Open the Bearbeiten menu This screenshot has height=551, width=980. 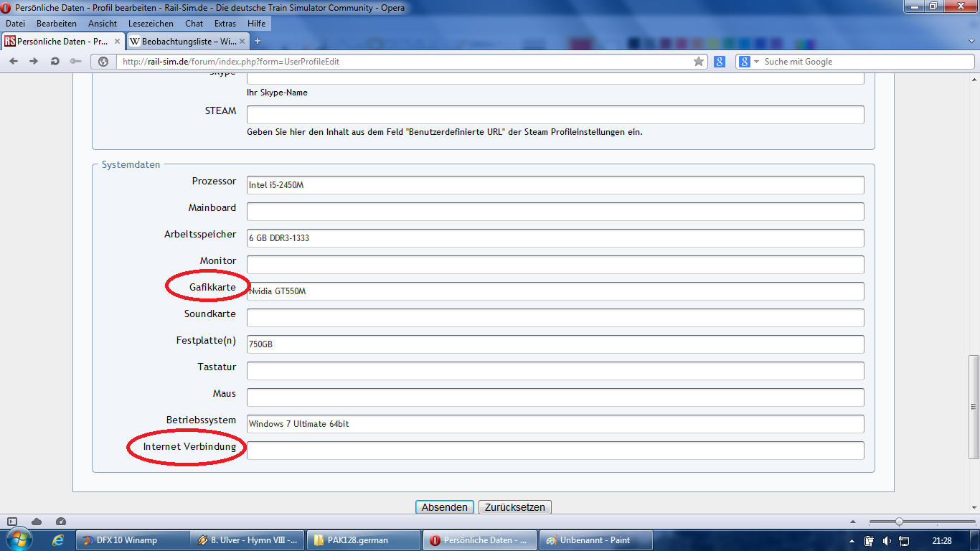click(57, 24)
